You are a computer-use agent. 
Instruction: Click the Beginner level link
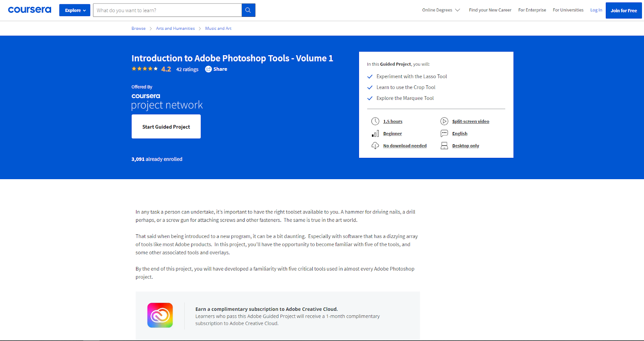pos(392,134)
